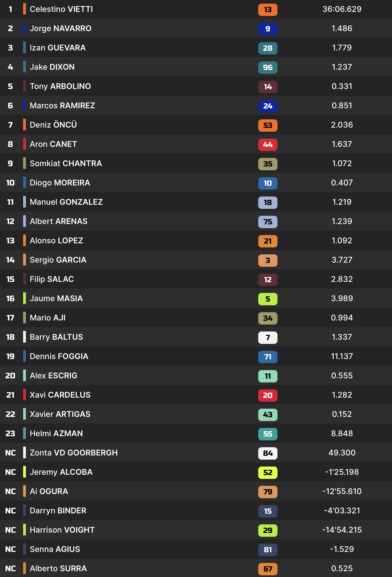Click the NC status for Ai OGURA

click(x=10, y=491)
